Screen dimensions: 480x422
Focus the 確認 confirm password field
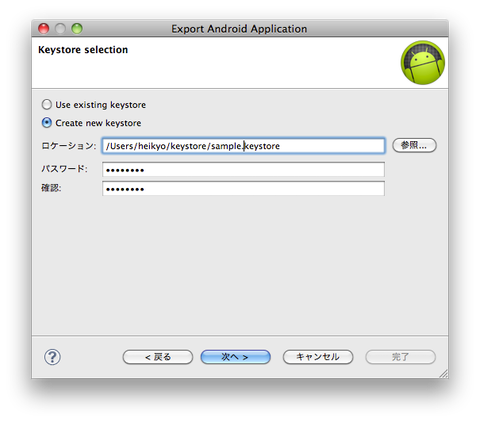[243, 189]
